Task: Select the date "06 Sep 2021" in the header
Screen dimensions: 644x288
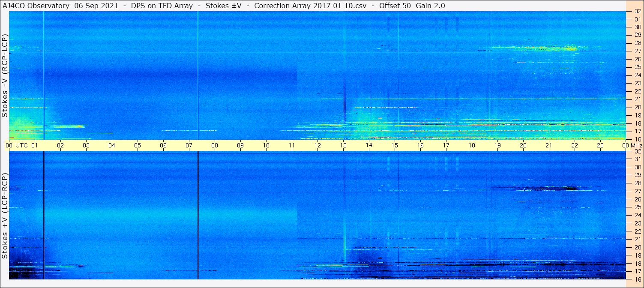Action: 97,6
